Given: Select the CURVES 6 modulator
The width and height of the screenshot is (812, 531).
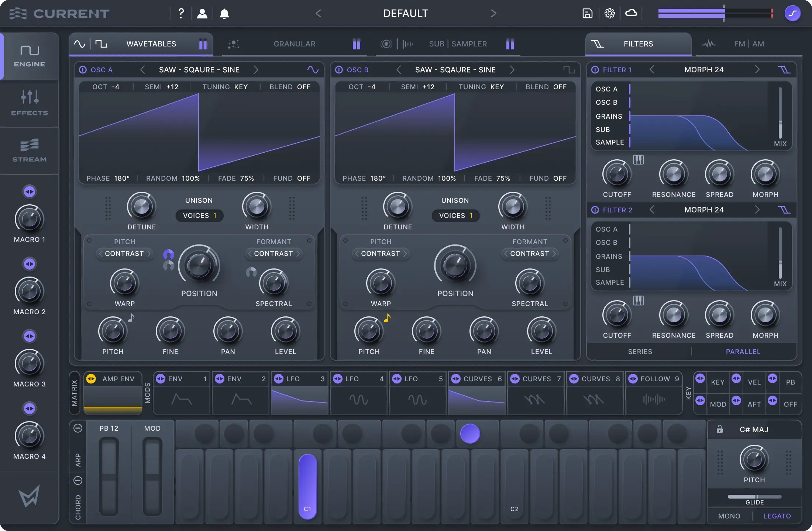Looking at the screenshot, I should 477,393.
